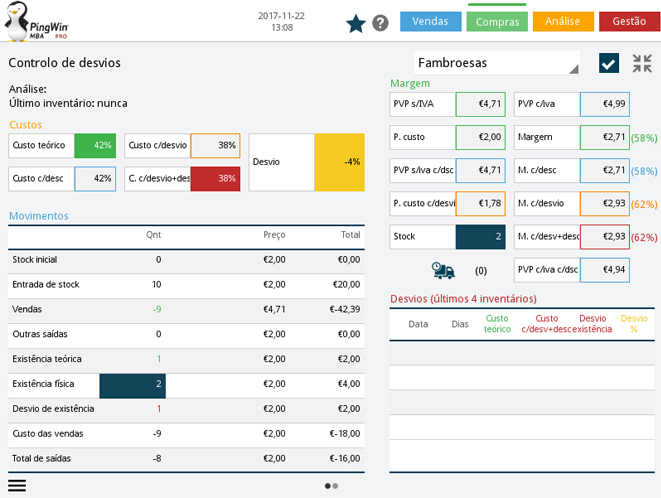Viewport: 661px width, 498px height.
Task: Collapse the view with the shrink arrows icon
Action: (x=642, y=63)
